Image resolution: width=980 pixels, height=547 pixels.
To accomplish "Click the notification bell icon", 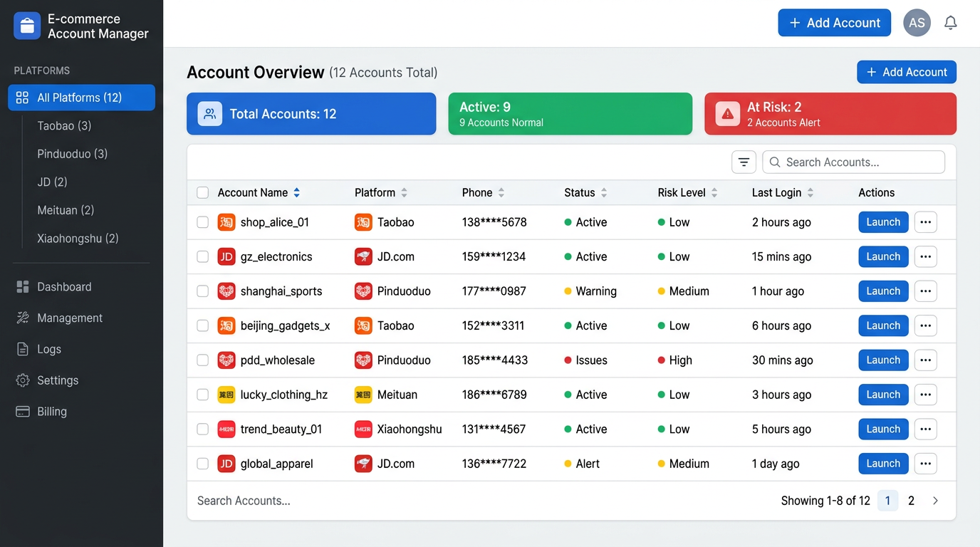I will [x=950, y=23].
